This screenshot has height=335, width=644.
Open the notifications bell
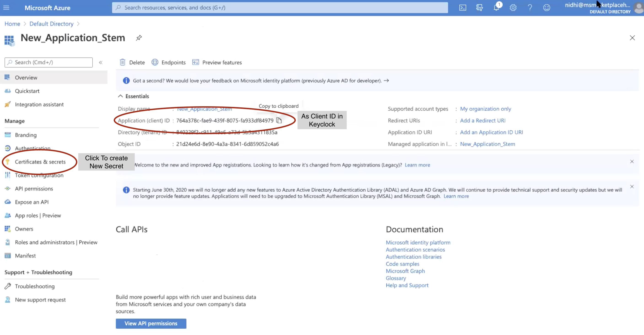(496, 8)
